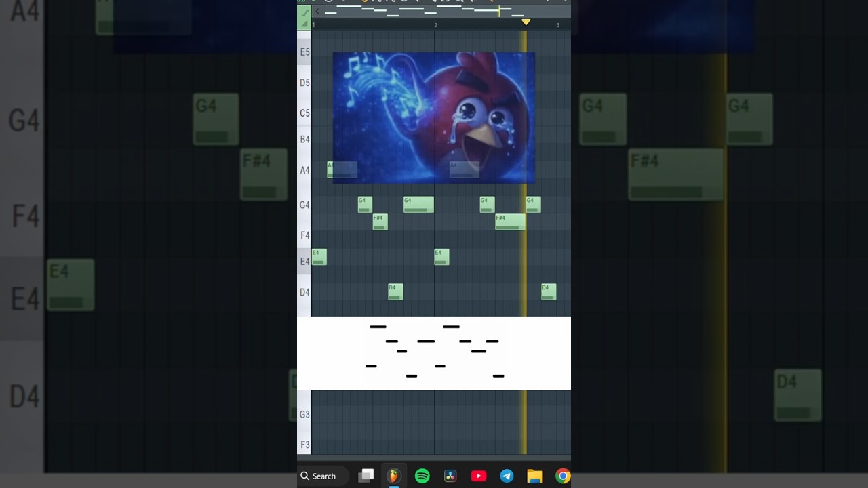The height and width of the screenshot is (488, 868).
Task: Click the yellow playhead marker on the timeline
Action: pyautogui.click(x=526, y=22)
